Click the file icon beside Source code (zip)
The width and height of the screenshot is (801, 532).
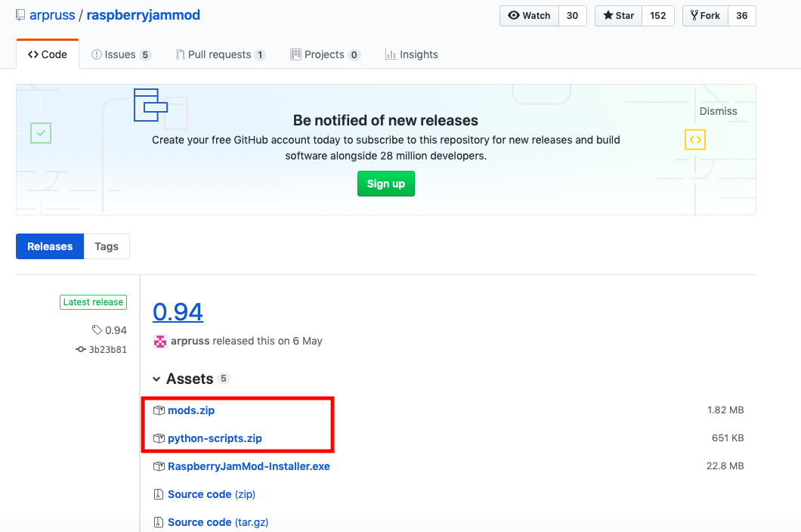coord(159,494)
